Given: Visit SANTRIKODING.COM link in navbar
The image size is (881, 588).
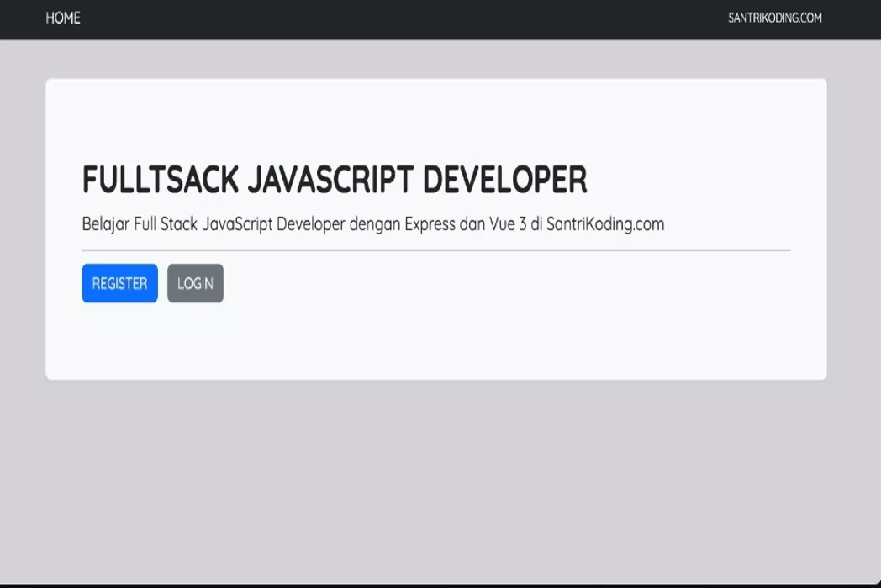Looking at the screenshot, I should point(775,18).
